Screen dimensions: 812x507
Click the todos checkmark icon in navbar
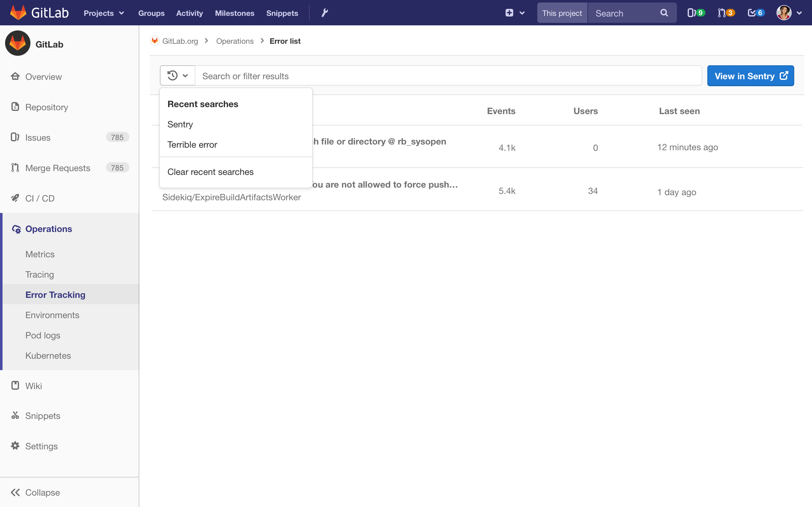click(x=755, y=13)
